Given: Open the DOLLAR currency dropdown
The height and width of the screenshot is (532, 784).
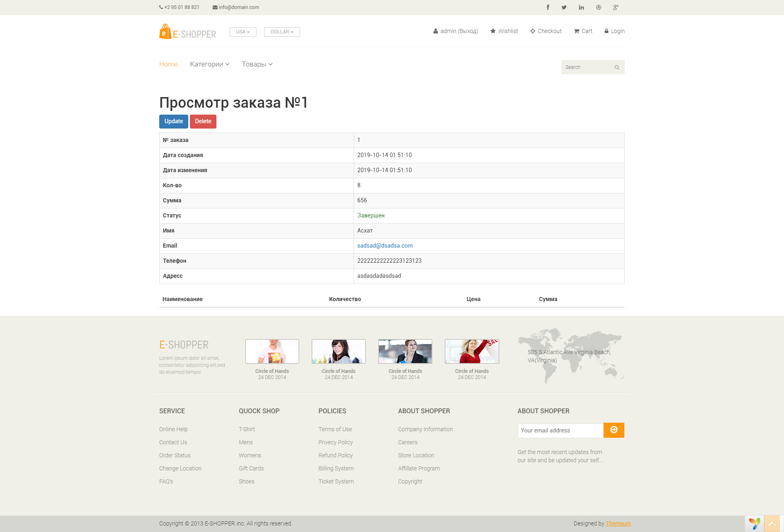Looking at the screenshot, I should 282,32.
